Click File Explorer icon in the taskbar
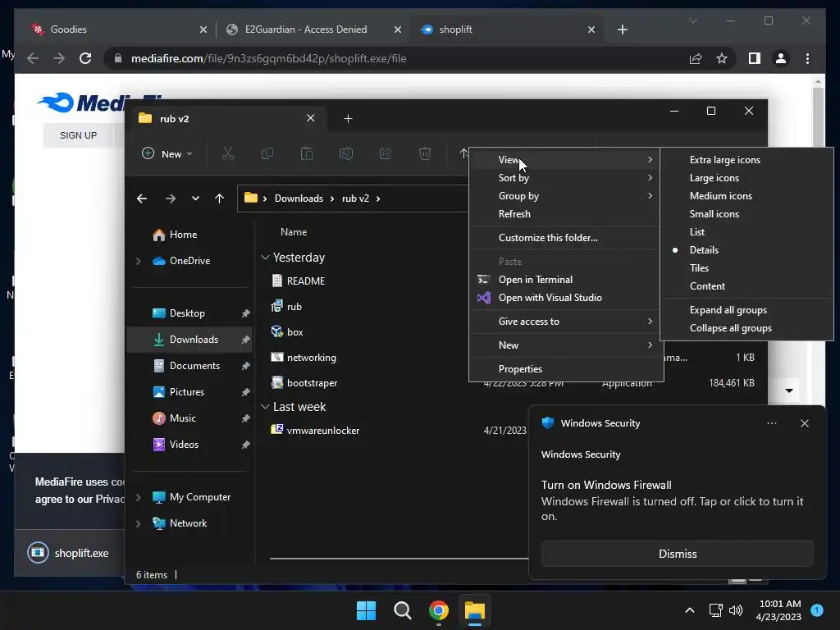Image resolution: width=840 pixels, height=630 pixels. click(475, 610)
